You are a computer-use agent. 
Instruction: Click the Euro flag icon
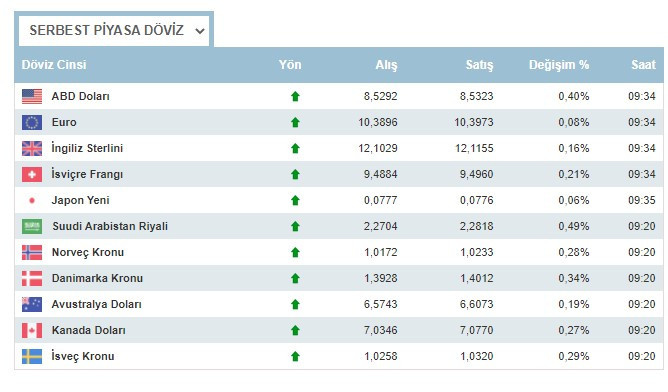(32, 122)
